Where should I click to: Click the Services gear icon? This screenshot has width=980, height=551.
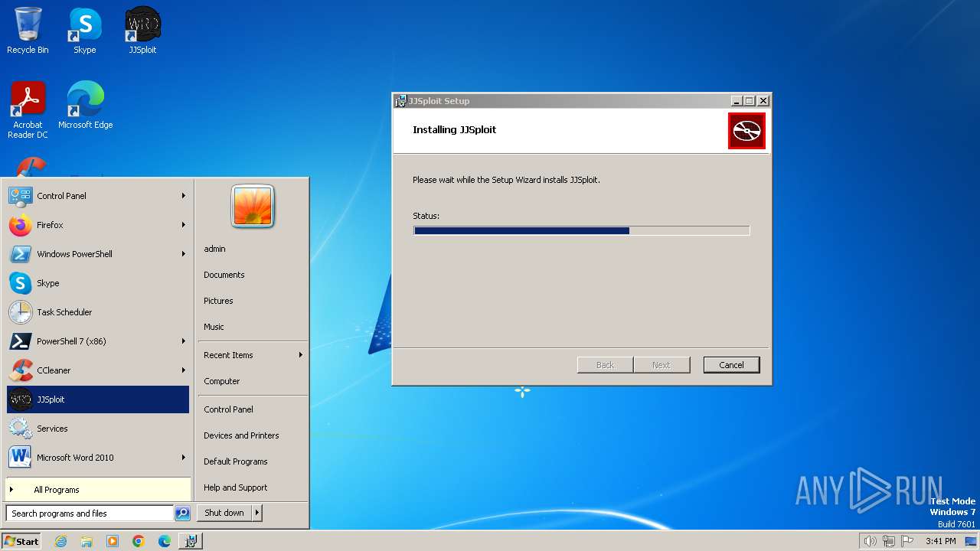click(21, 429)
